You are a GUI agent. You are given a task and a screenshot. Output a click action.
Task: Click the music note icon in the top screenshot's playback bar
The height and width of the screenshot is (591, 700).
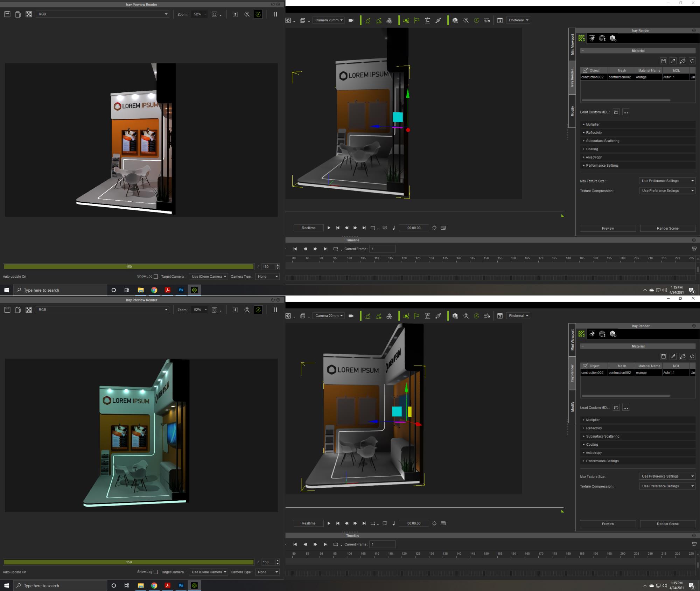(x=394, y=228)
